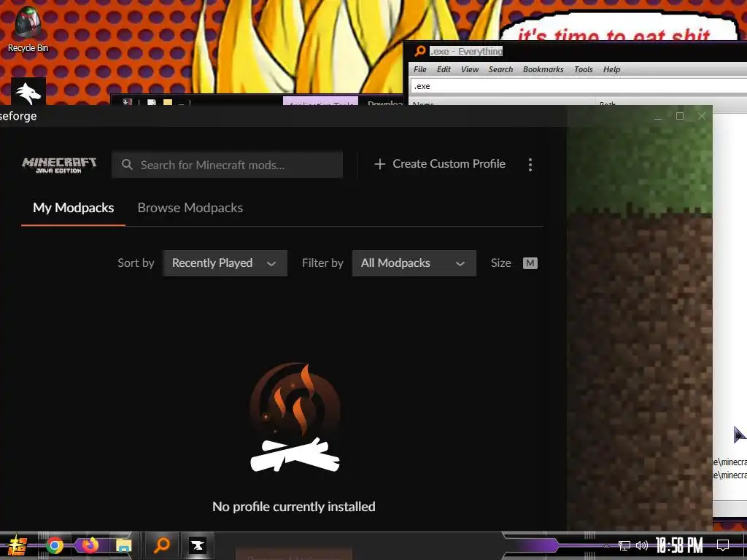This screenshot has width=747, height=560.
Task: Expand the Recently Played sort dropdown
Action: point(225,262)
